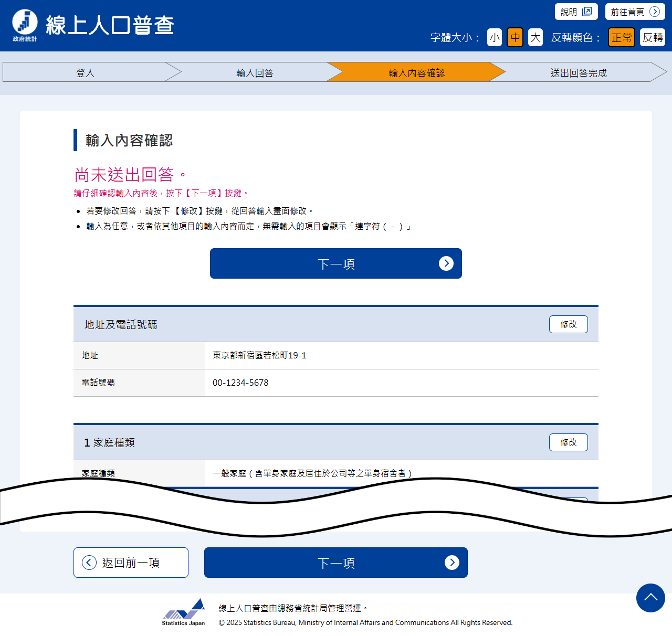This screenshot has height=636, width=672.
Task: Click arrow icon on bottom 下一項 button
Action: tap(451, 563)
